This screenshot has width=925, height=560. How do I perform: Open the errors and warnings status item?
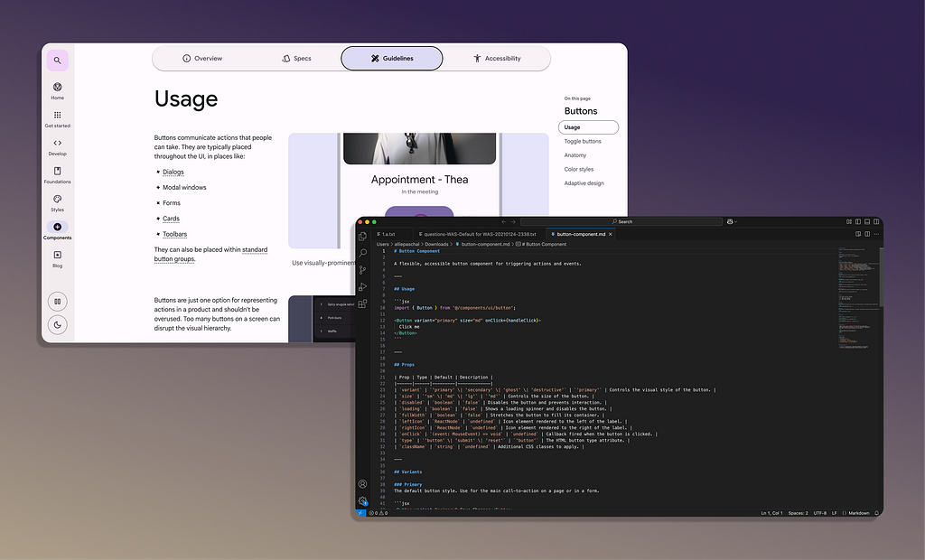click(378, 513)
